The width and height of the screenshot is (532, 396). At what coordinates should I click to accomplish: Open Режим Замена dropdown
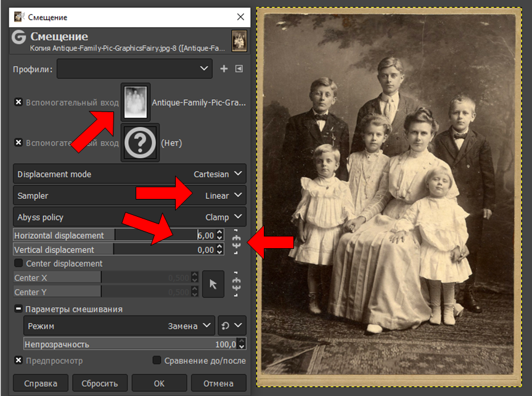click(x=119, y=325)
